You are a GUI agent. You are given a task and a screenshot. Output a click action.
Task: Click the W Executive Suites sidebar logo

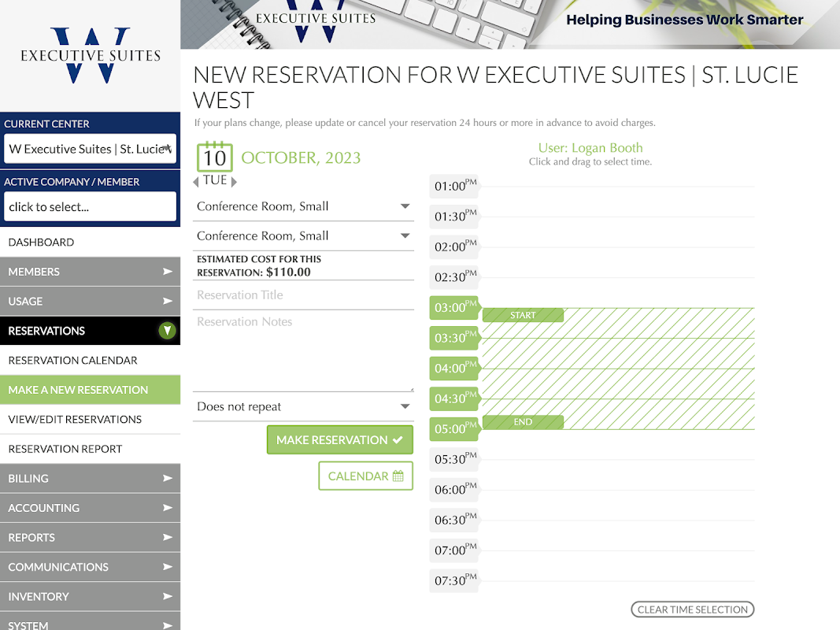[91, 56]
